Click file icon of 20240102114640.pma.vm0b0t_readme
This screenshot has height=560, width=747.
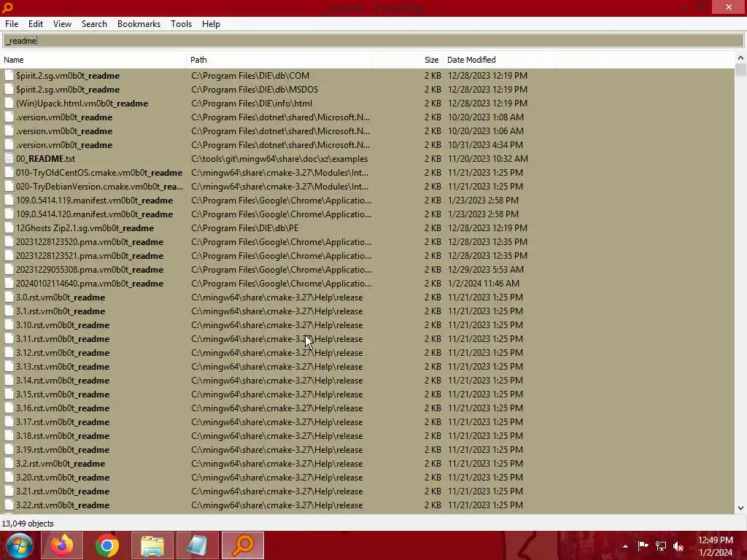(x=9, y=284)
